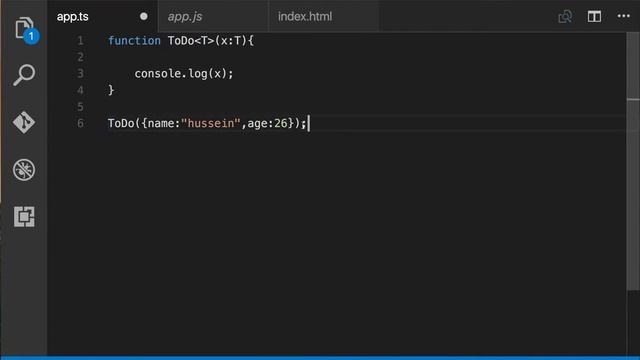The width and height of the screenshot is (640, 360).
Task: Click the Open Changes icon in editor toolbar
Action: coord(565,17)
